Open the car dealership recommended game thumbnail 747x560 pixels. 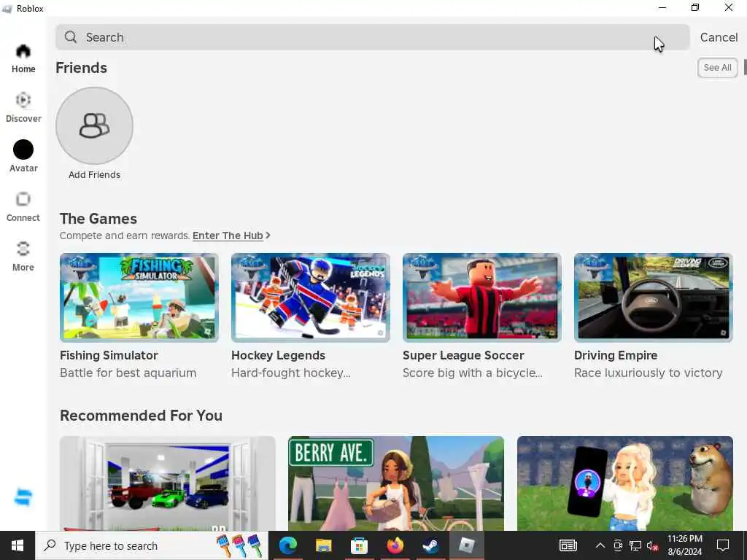tap(168, 483)
